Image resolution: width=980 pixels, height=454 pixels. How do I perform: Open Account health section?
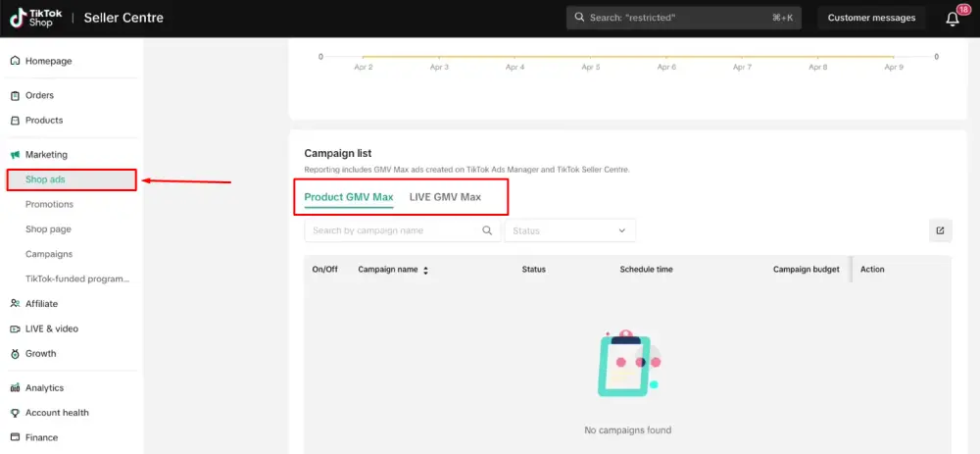point(57,413)
